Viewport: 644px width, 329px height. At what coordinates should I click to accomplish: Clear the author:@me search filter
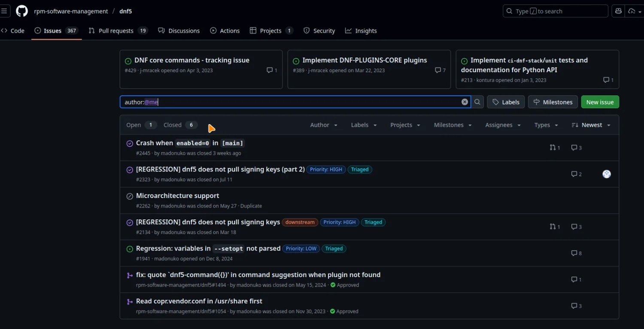[465, 102]
